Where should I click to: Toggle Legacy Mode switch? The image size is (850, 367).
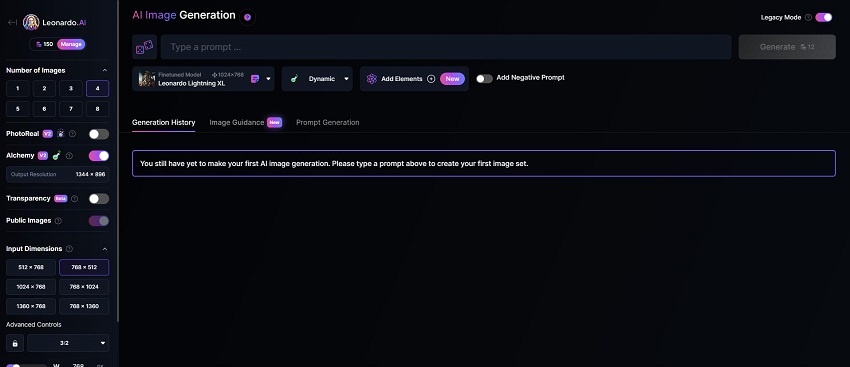click(823, 17)
